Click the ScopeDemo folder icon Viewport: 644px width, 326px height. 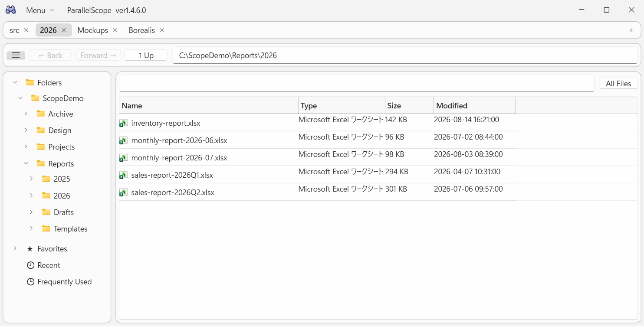pyautogui.click(x=35, y=98)
